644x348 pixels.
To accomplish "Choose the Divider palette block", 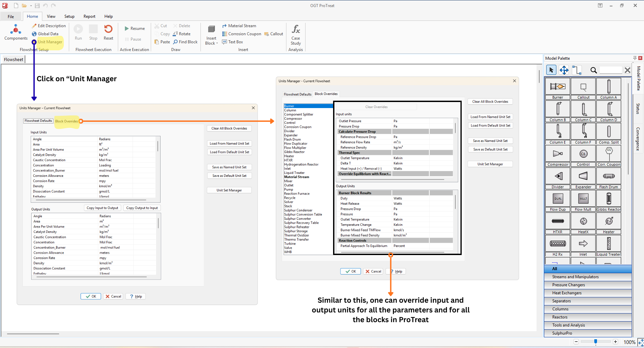I will tap(558, 178).
